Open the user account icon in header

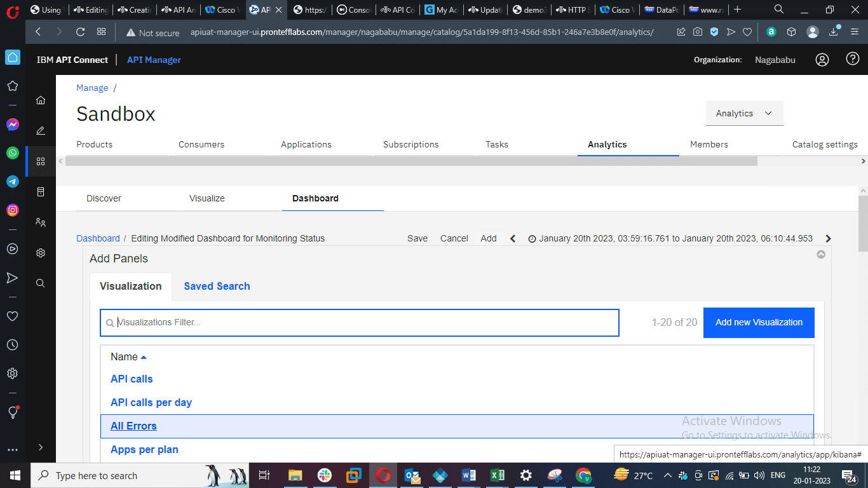[x=822, y=60]
